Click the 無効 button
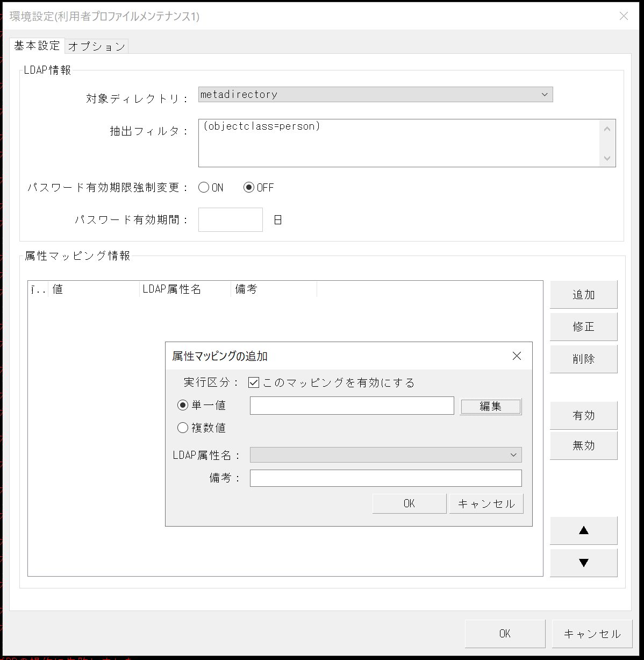644x660 pixels. click(583, 445)
